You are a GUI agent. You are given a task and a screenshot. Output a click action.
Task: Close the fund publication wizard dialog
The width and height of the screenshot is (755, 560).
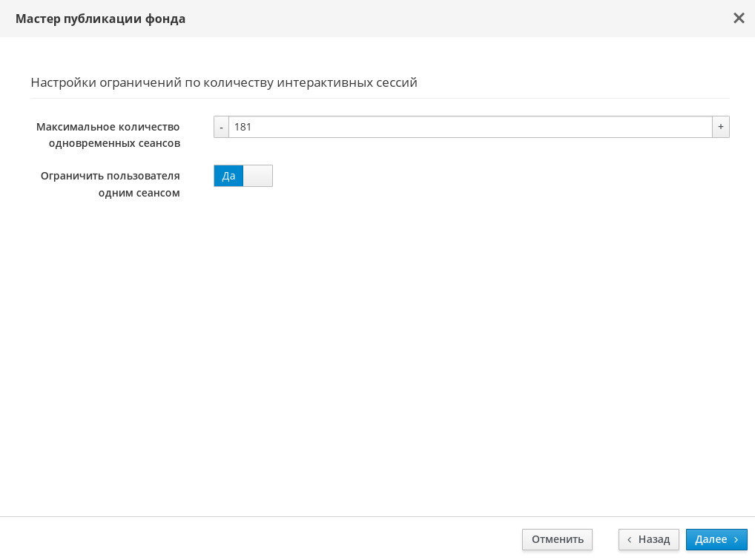click(739, 19)
